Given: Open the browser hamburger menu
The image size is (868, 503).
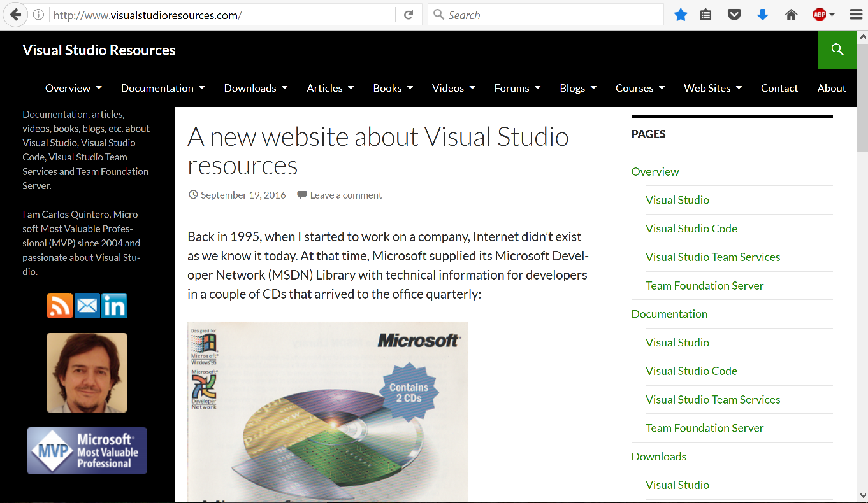Looking at the screenshot, I should coord(856,15).
